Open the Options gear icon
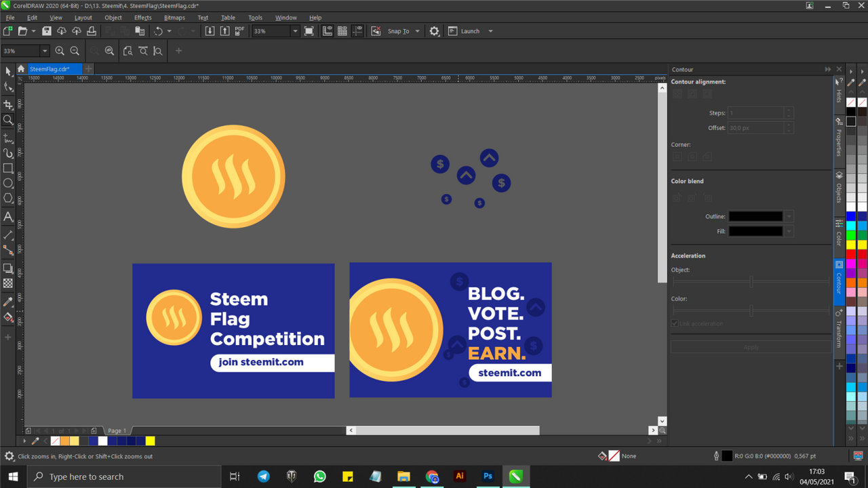 tap(435, 31)
